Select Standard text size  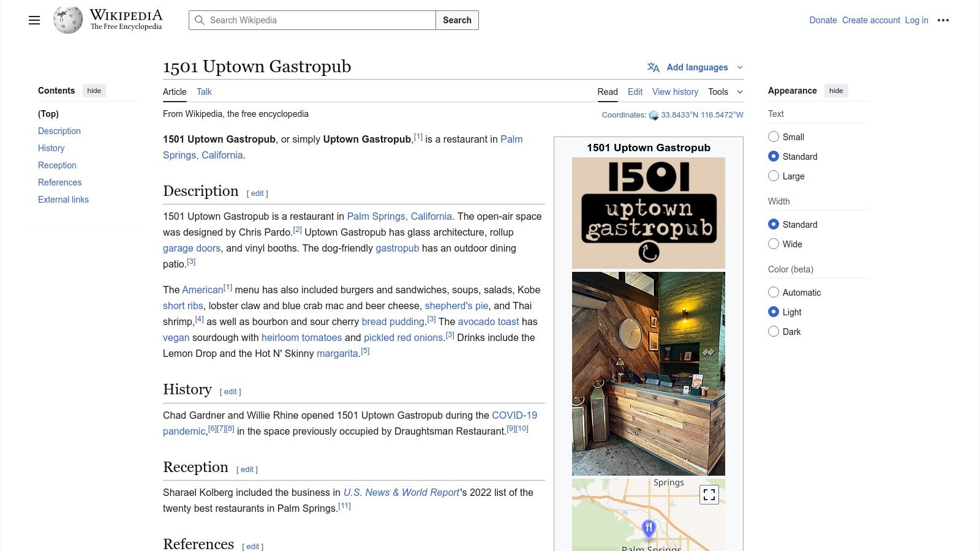[774, 156]
